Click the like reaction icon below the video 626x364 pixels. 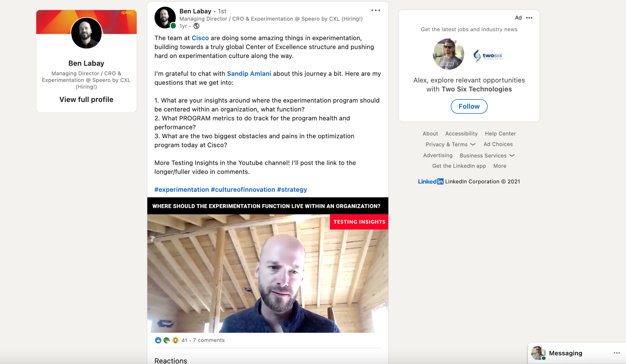pos(158,340)
